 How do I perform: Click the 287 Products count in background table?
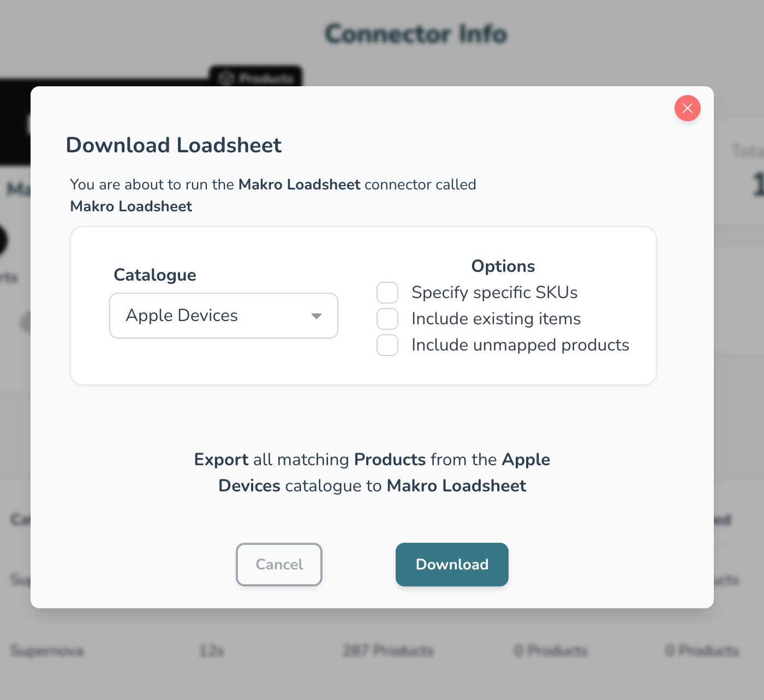387,651
